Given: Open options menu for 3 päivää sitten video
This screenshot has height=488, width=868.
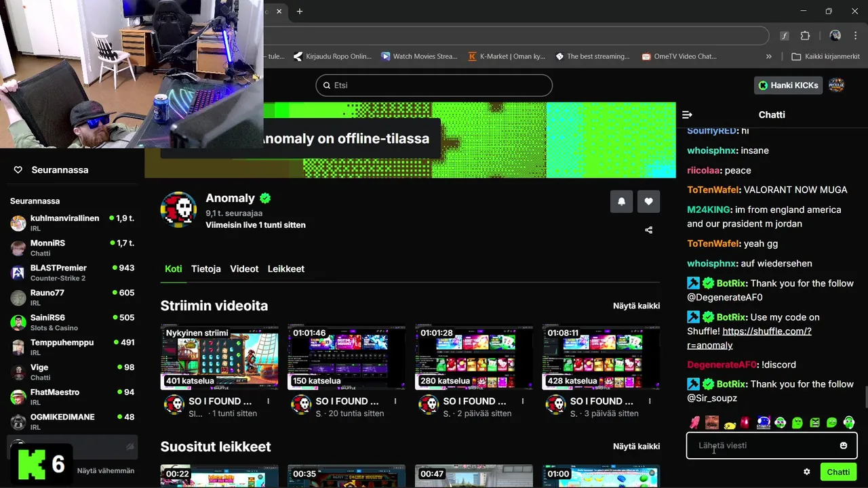Looking at the screenshot, I should pos(650,401).
